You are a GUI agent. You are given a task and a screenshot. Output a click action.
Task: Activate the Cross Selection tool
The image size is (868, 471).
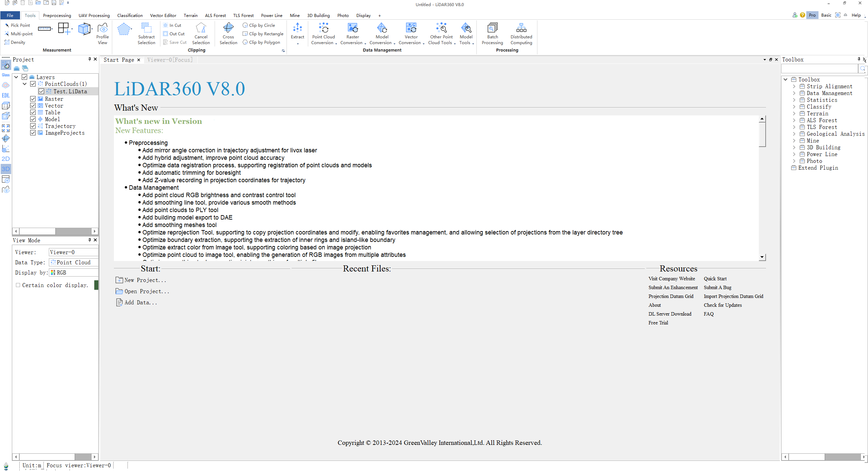[228, 34]
